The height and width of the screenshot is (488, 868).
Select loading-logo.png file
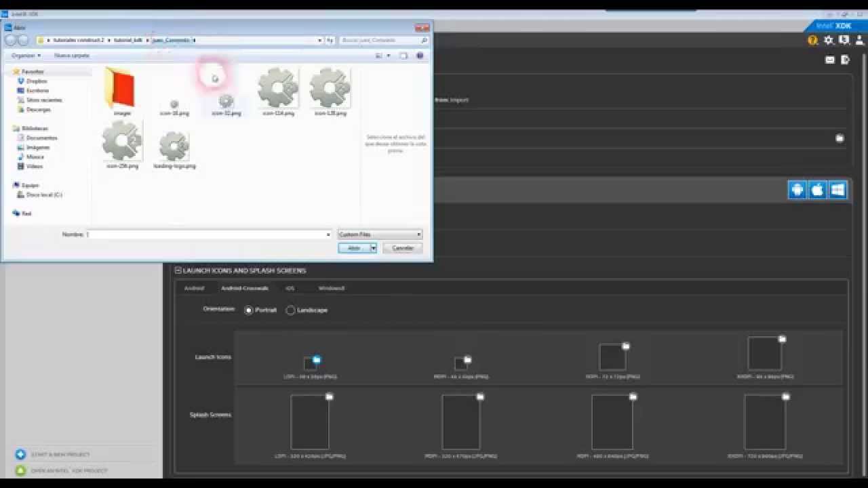[x=174, y=150]
